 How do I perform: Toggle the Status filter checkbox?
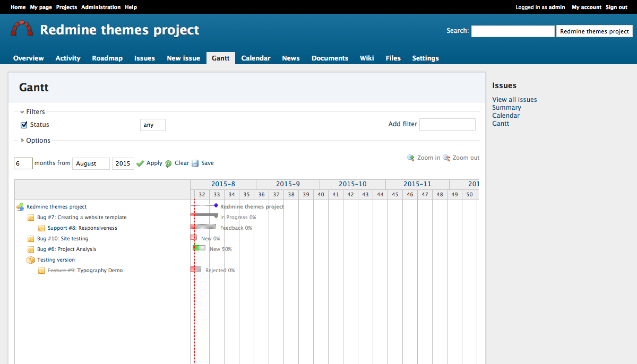click(24, 125)
